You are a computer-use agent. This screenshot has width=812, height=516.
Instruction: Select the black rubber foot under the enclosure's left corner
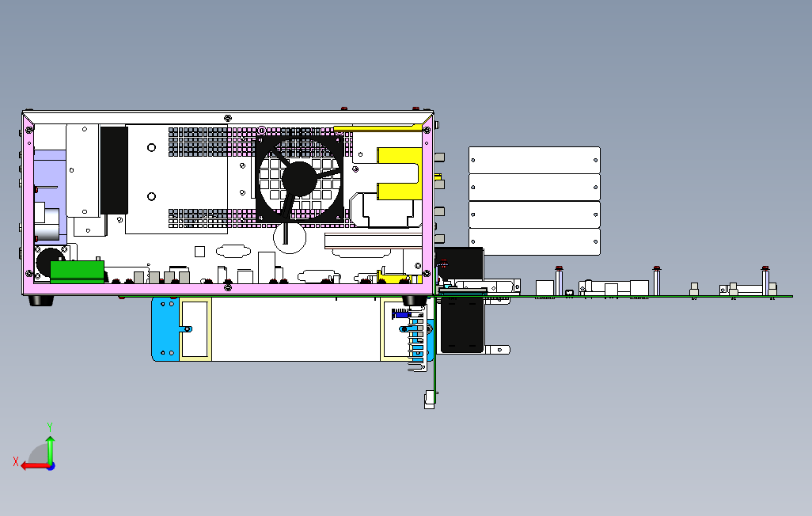click(41, 301)
